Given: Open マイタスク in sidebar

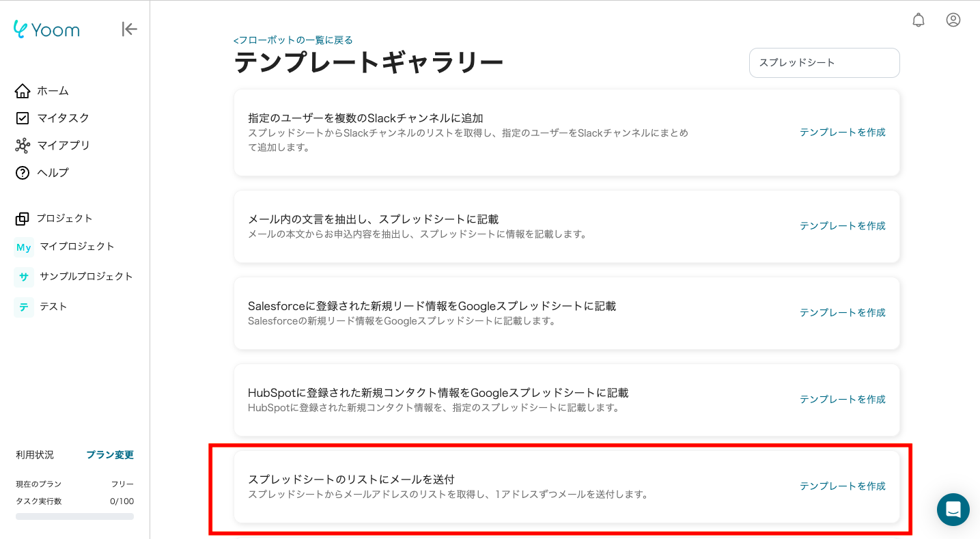Looking at the screenshot, I should (x=63, y=118).
